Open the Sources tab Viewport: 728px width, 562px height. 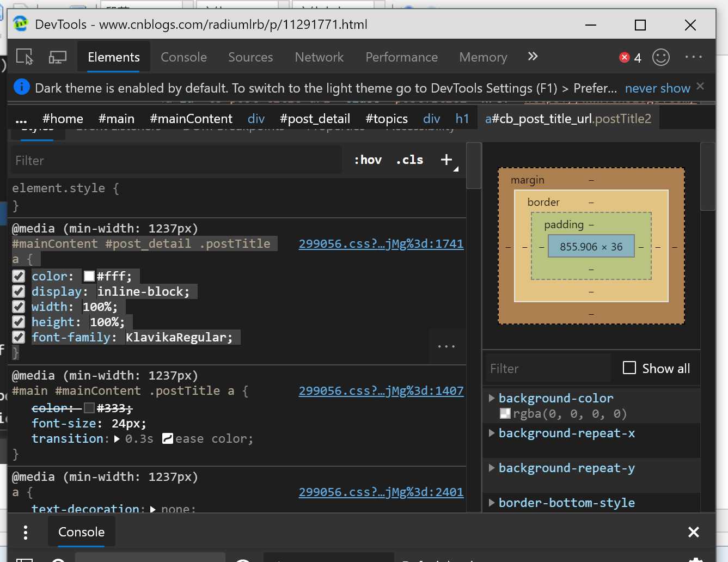[x=250, y=57]
